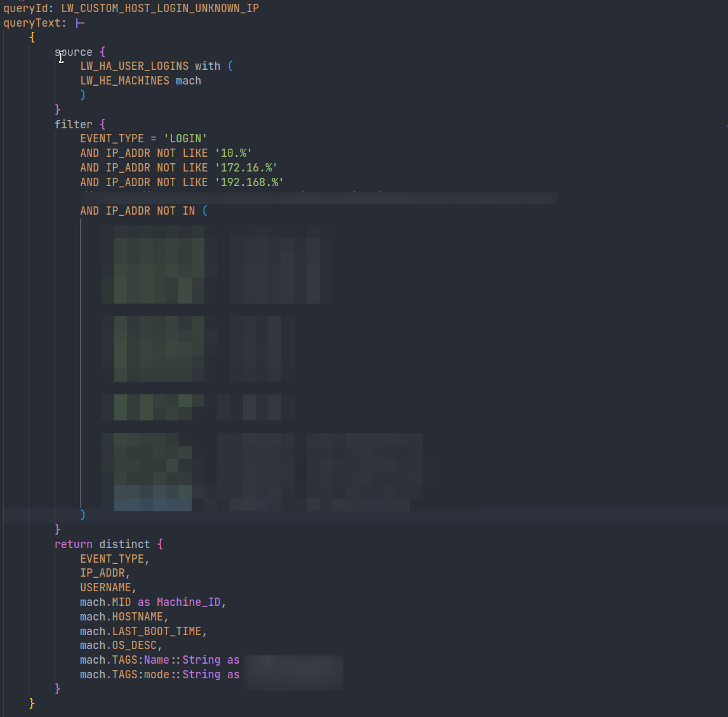The width and height of the screenshot is (728, 717).
Task: Click the '172.16.%' string literal
Action: pyautogui.click(x=246, y=168)
